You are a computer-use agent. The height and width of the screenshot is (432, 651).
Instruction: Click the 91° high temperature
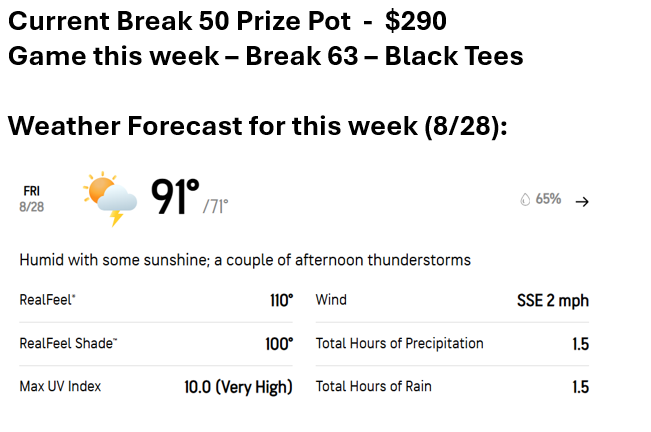[175, 197]
